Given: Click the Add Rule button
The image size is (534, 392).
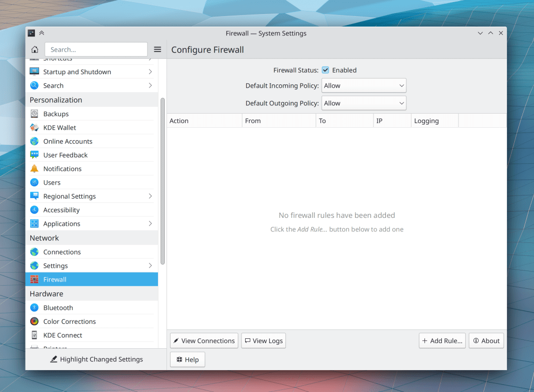Looking at the screenshot, I should point(442,341).
